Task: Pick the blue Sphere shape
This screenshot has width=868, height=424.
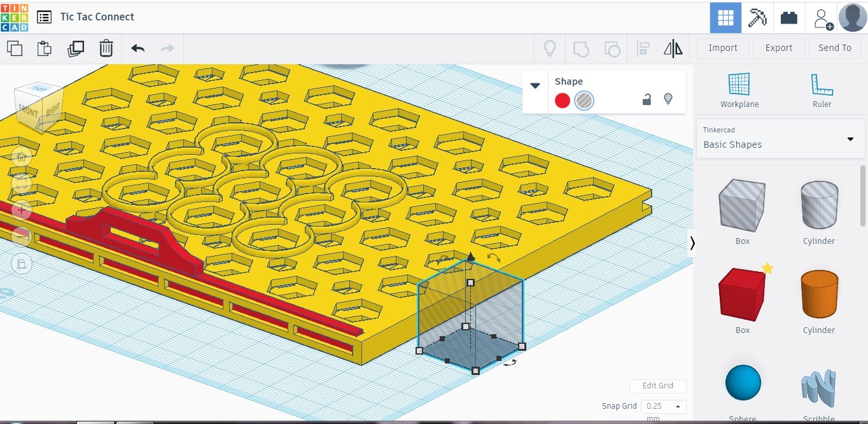Action: click(x=743, y=384)
